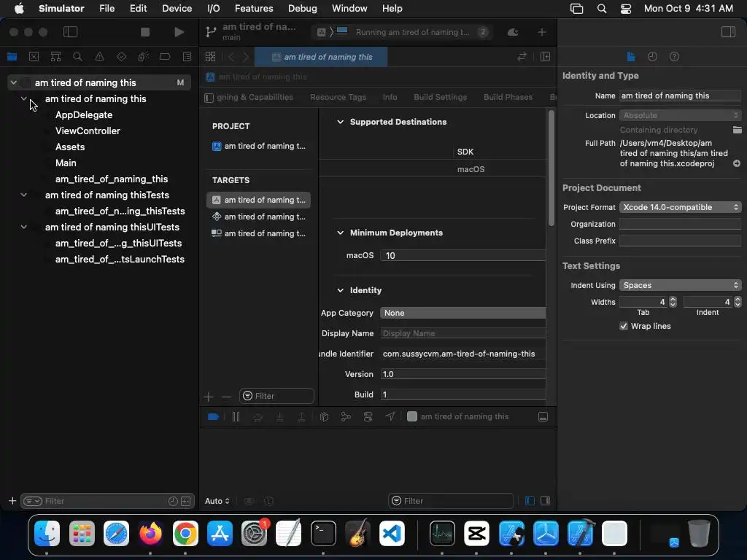Toggle the inspector sidebar visibility
The image size is (747, 560).
(x=728, y=32)
